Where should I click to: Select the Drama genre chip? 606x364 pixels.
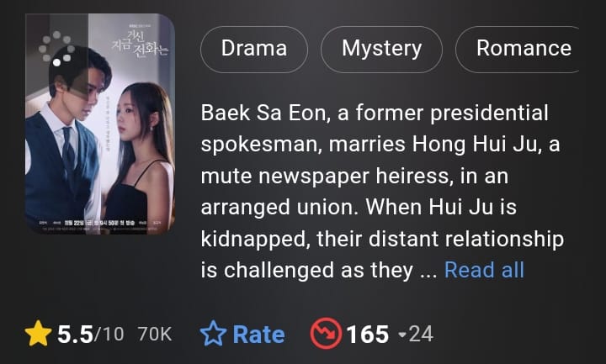254,49
